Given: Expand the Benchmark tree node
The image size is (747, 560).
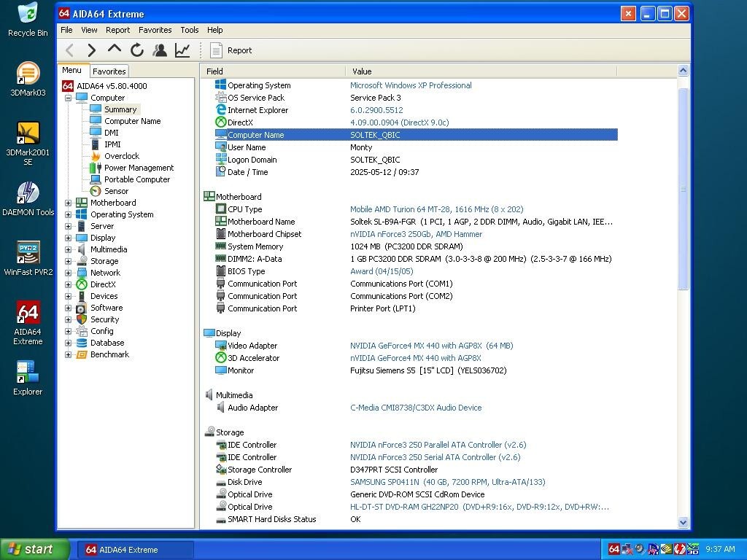Looking at the screenshot, I should pyautogui.click(x=68, y=355).
